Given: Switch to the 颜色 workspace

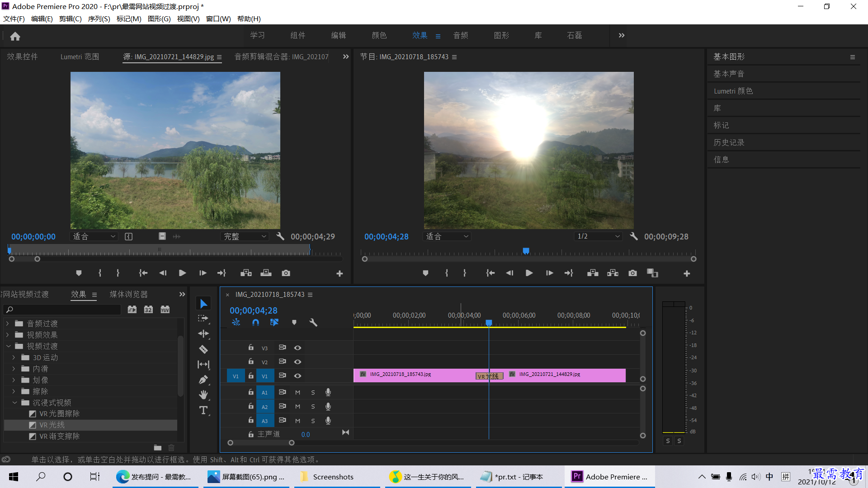Looking at the screenshot, I should click(x=379, y=35).
